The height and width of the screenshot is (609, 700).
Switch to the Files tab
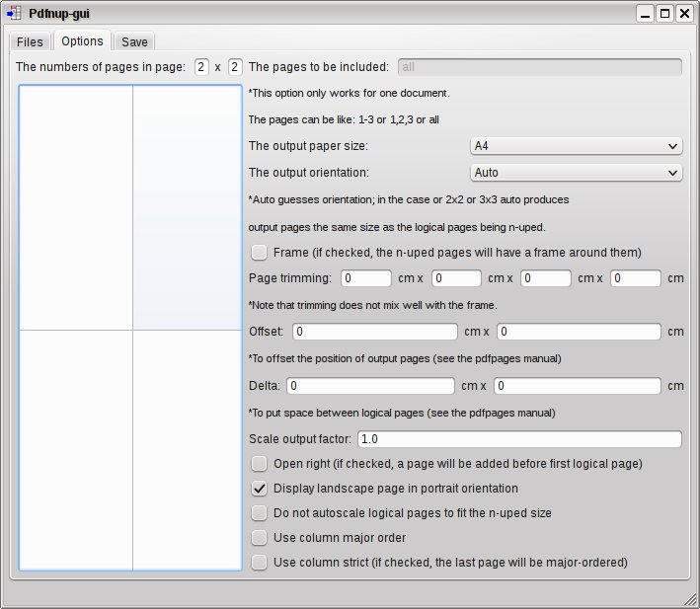(30, 41)
